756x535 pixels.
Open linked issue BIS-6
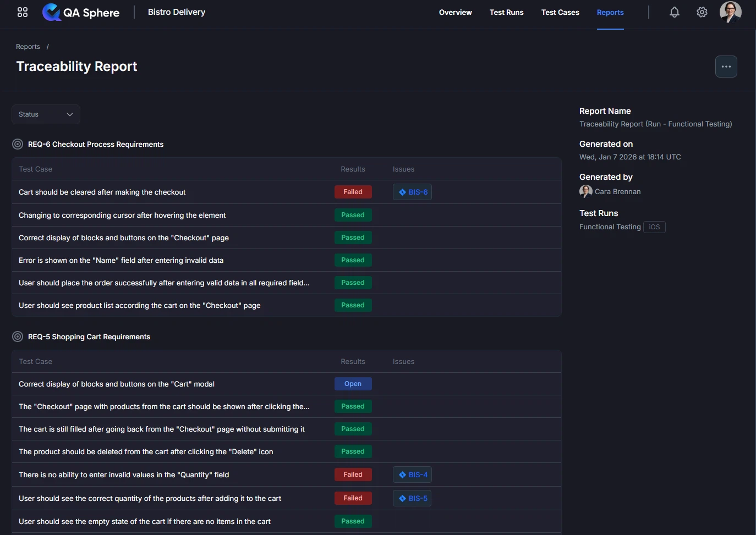coord(412,192)
